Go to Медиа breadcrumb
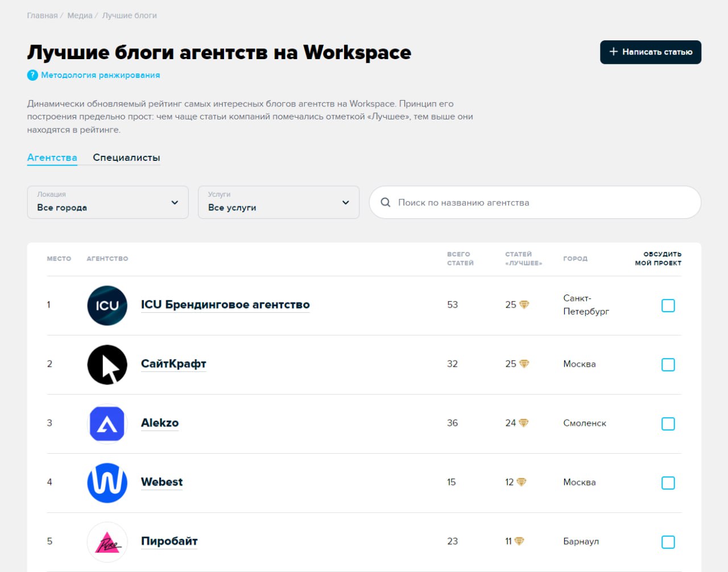 click(x=80, y=15)
